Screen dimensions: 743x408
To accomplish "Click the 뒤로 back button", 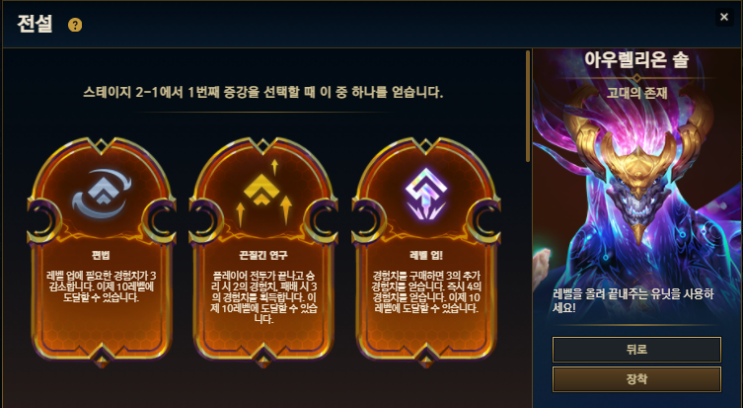I will click(x=636, y=350).
